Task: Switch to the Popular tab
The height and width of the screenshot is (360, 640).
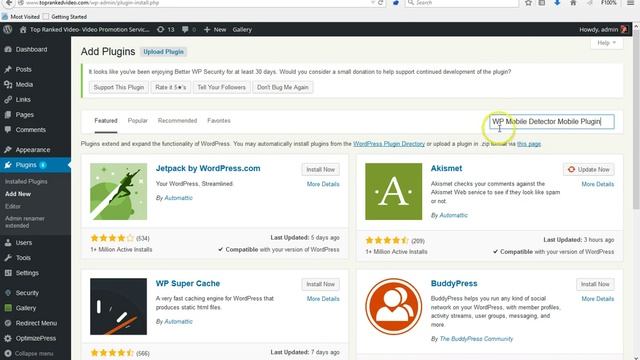Action: coord(138,121)
